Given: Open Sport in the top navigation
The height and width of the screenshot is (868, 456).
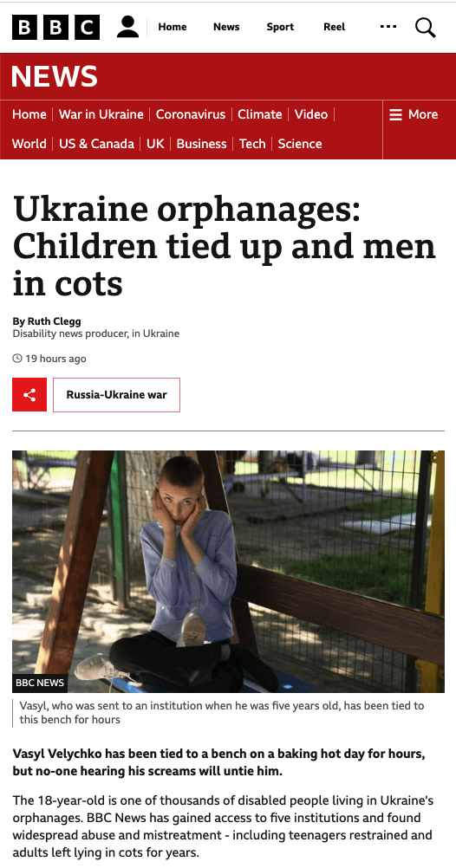Looking at the screenshot, I should [280, 27].
